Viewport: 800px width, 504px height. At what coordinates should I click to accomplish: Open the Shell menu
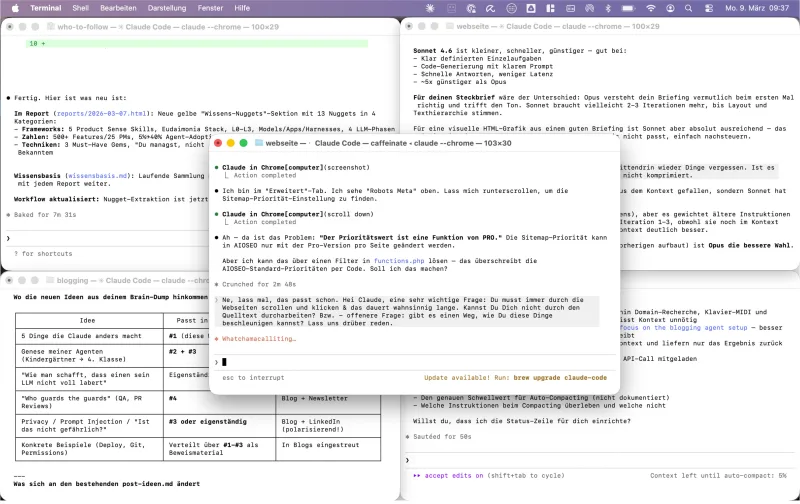pos(81,7)
